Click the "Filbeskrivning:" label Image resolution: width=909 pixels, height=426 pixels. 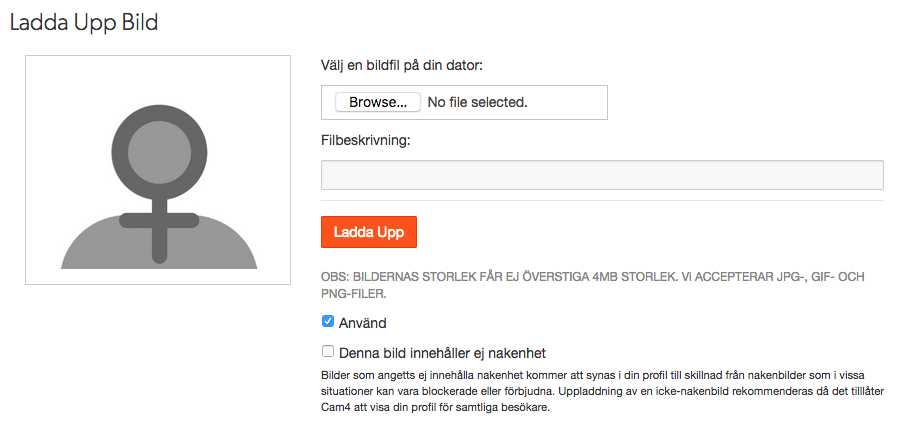coord(366,139)
